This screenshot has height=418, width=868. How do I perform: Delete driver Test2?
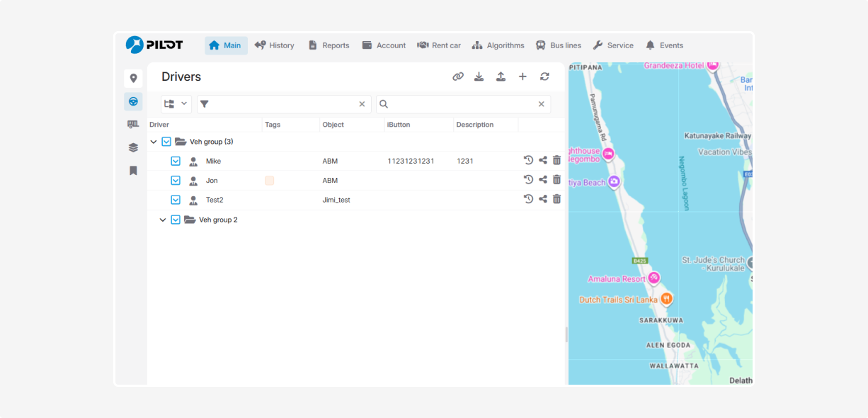(557, 199)
